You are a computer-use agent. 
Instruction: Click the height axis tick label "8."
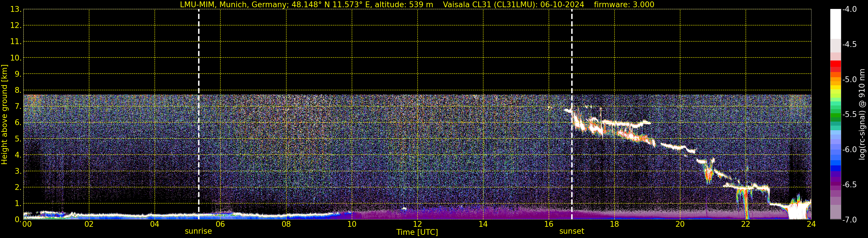(x=18, y=90)
